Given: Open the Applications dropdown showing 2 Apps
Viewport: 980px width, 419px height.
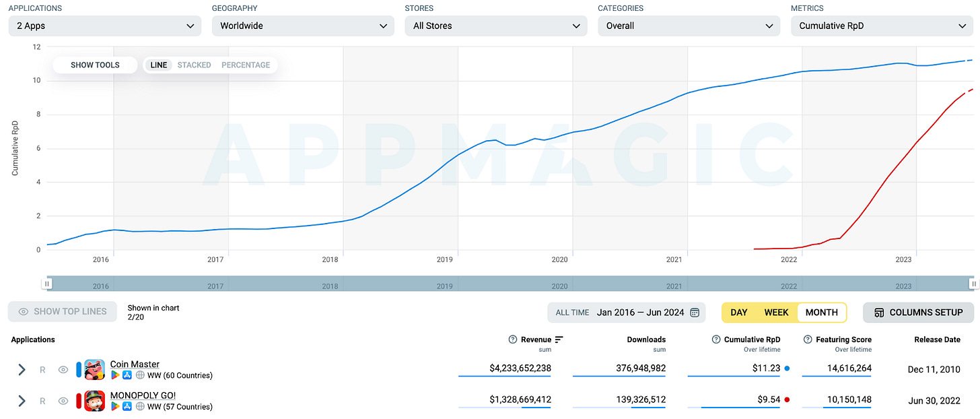Looking at the screenshot, I should click(105, 26).
